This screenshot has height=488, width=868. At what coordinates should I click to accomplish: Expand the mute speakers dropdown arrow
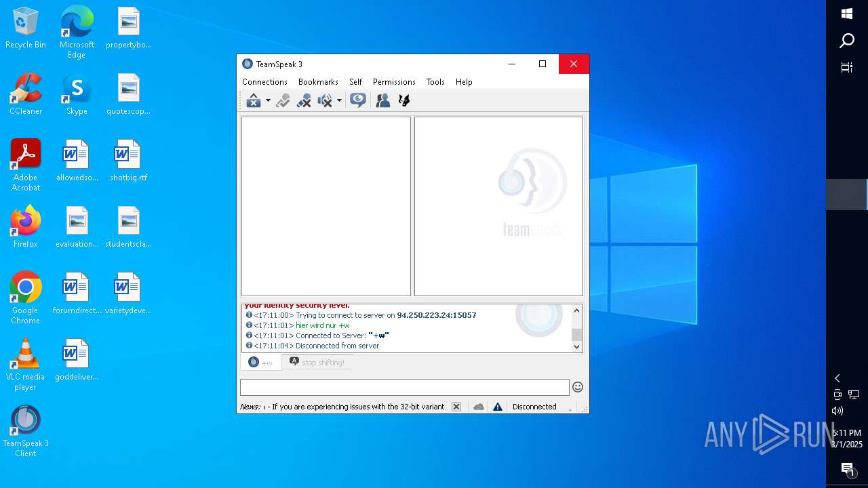339,101
